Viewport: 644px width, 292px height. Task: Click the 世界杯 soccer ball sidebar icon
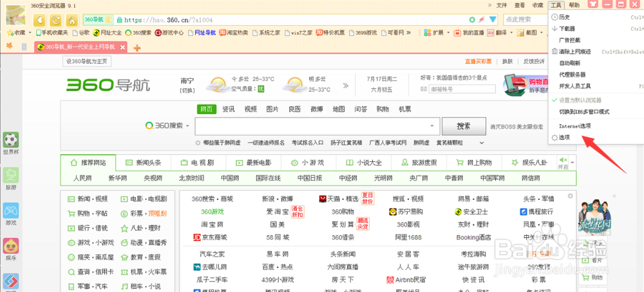click(x=11, y=141)
